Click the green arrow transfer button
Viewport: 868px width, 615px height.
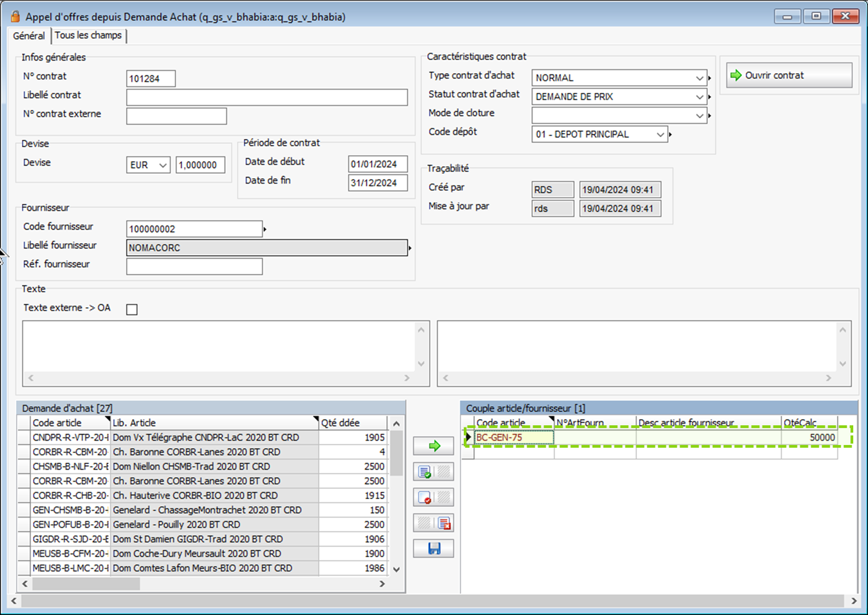[434, 446]
